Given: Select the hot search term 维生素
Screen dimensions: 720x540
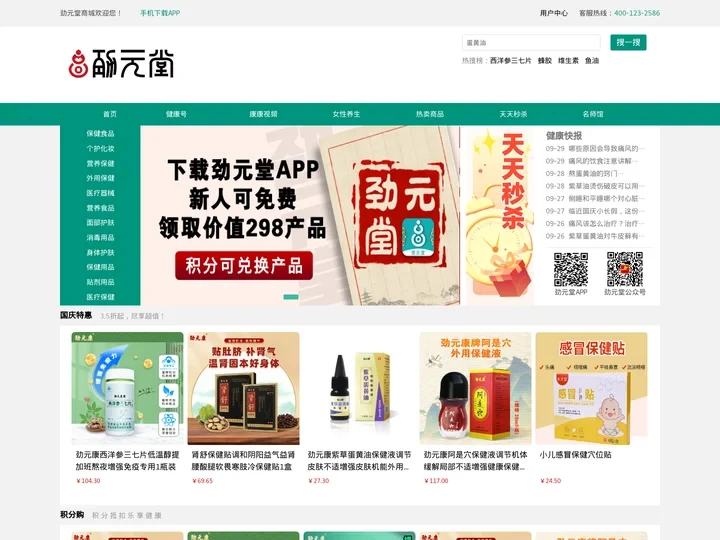Looking at the screenshot, I should pos(568,60).
